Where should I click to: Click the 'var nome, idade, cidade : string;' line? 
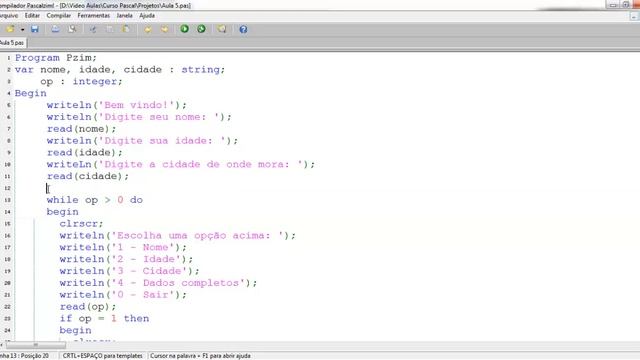(x=120, y=70)
